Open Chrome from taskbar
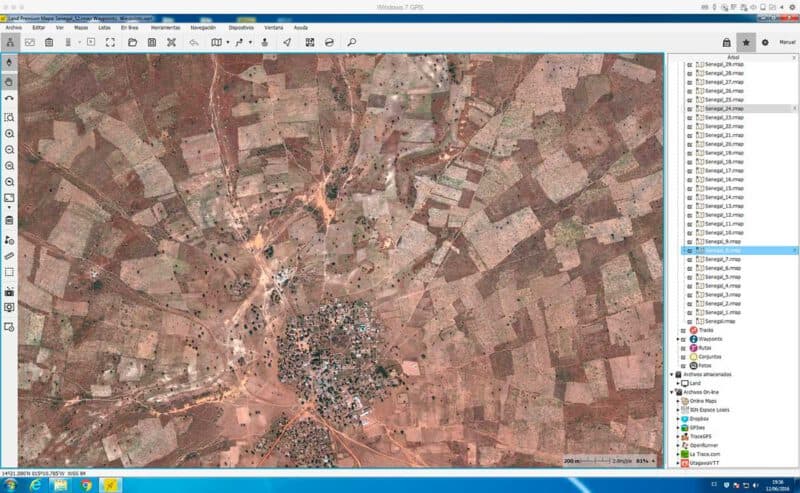800x493 pixels. click(86, 485)
